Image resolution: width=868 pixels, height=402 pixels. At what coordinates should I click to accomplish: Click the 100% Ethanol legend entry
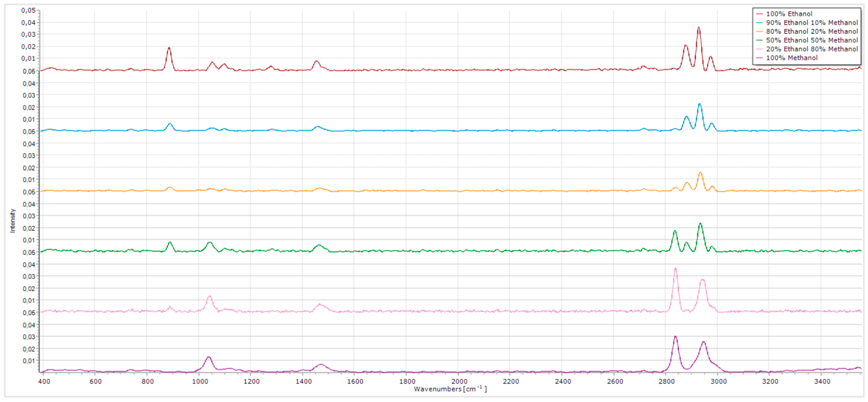(789, 14)
